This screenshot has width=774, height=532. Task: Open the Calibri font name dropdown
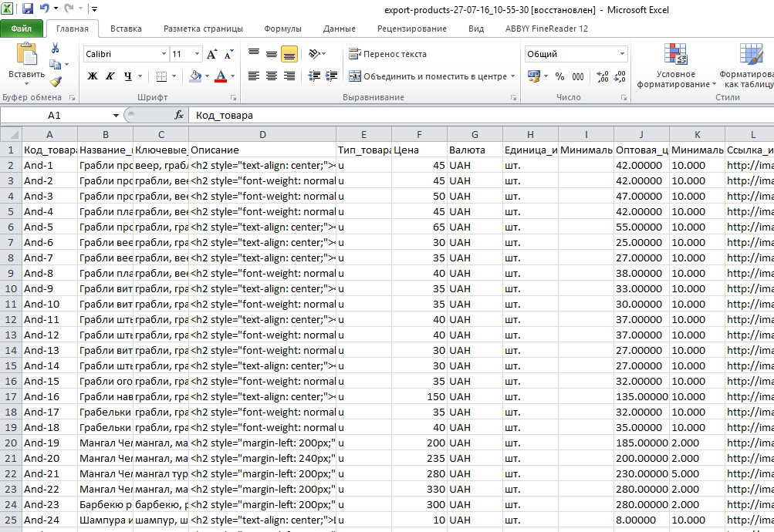(164, 54)
